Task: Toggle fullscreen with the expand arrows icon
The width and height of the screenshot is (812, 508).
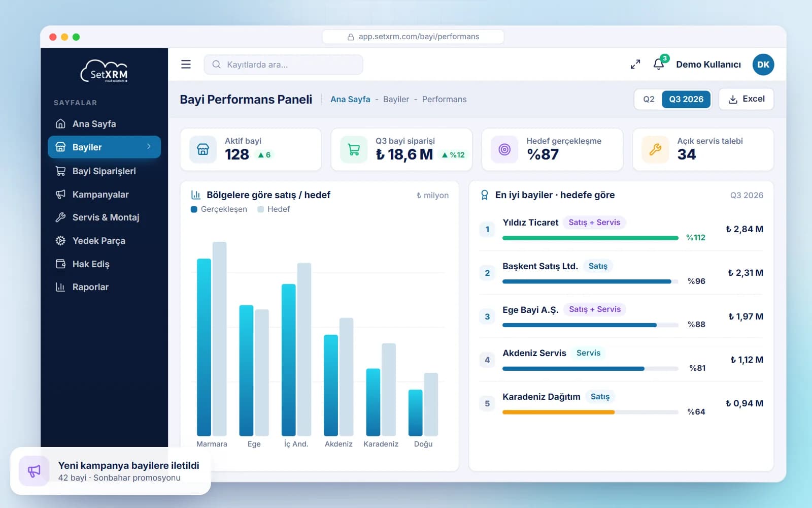Action: click(x=635, y=65)
